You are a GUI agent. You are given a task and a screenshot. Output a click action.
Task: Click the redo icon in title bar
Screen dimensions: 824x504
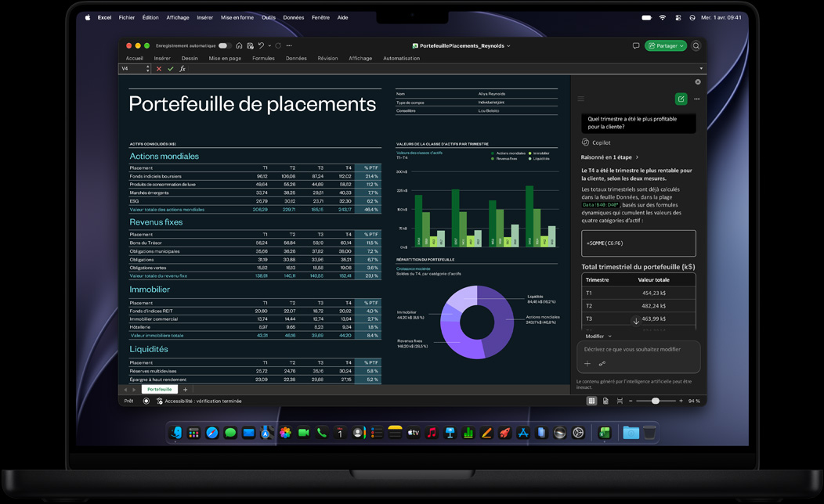[278, 45]
